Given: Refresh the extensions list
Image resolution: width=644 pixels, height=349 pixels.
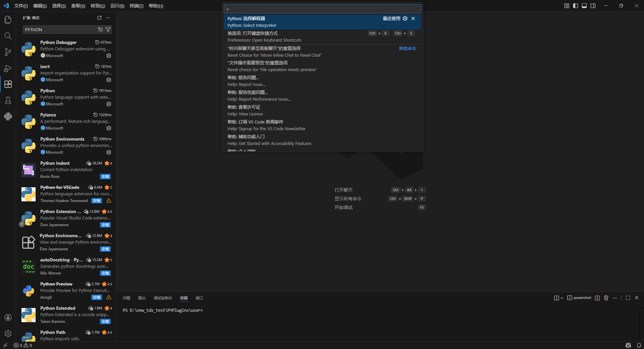Looking at the screenshot, I should 99,18.
